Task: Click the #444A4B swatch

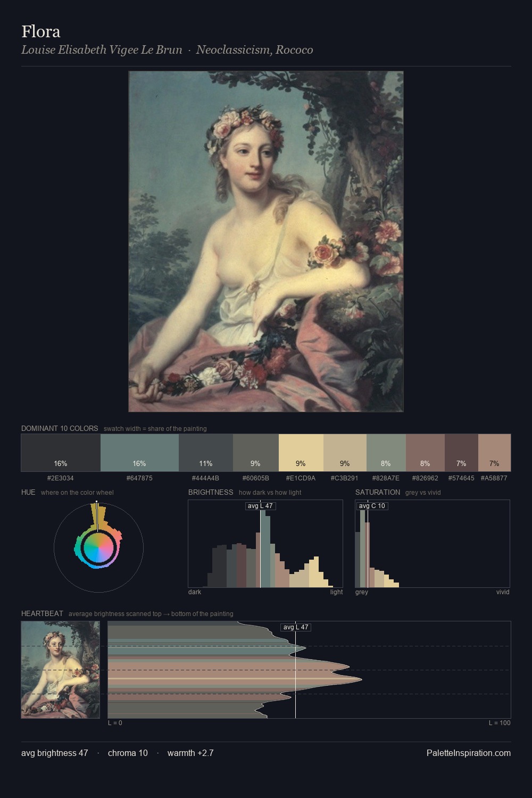Action: pos(206,453)
